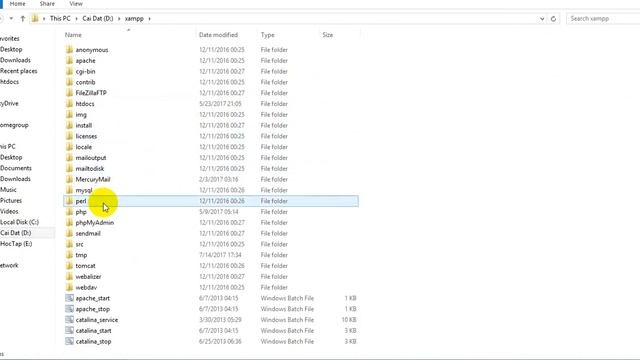
Task: Open Pictures in navigation pane
Action: 11,200
